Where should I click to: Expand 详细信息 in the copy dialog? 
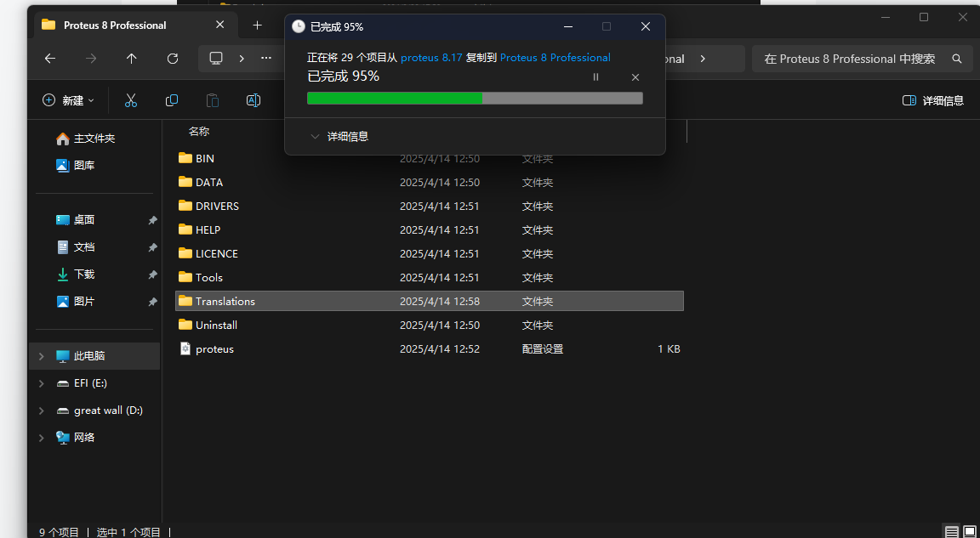[339, 136]
